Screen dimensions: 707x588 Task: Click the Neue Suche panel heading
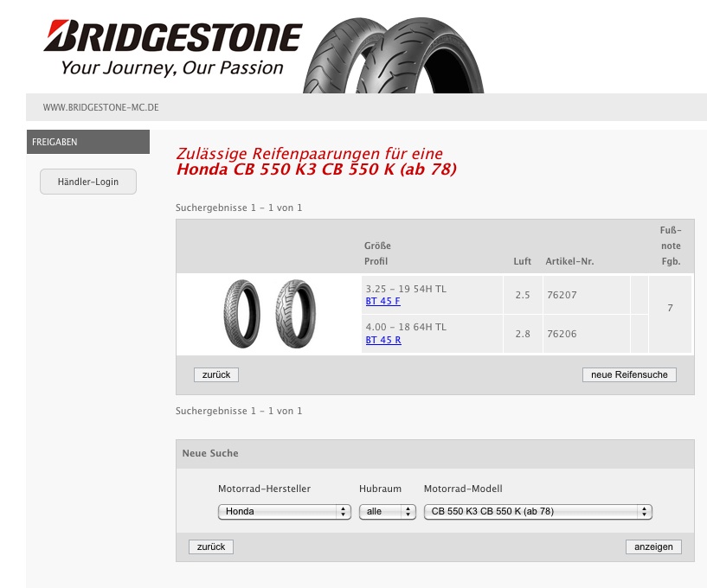[210, 453]
